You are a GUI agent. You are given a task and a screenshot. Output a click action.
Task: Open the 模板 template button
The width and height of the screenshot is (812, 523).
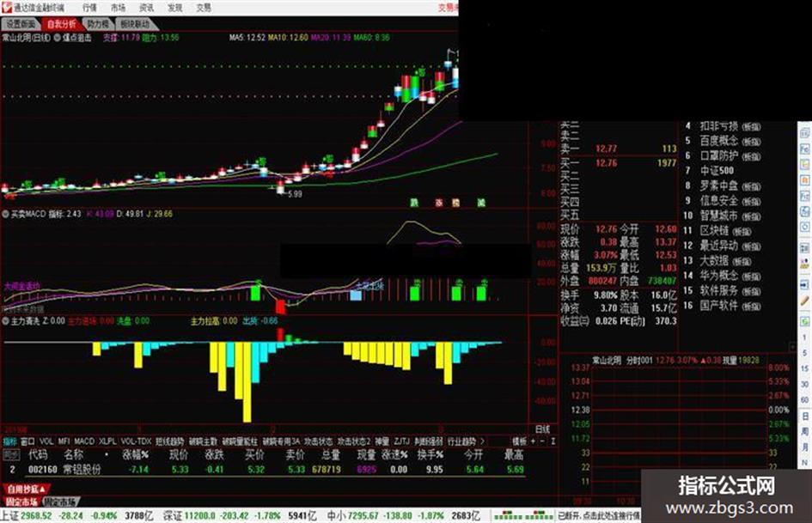click(519, 441)
